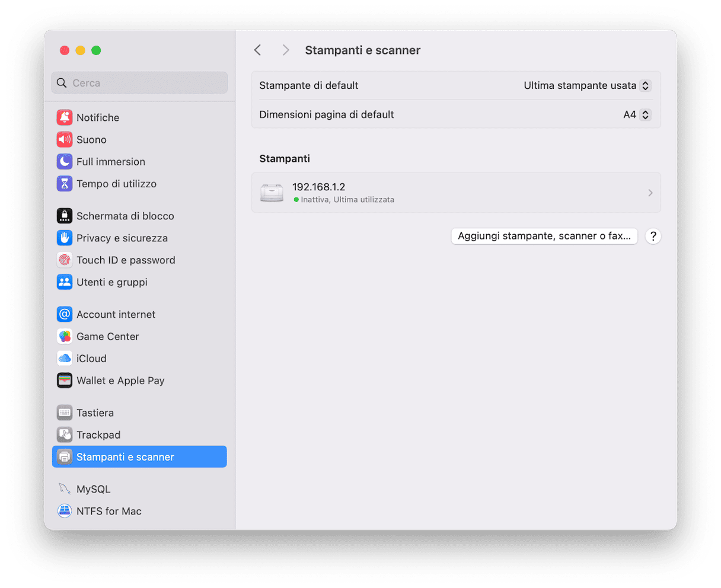The image size is (721, 588).
Task: Select the iCloud cloud icon
Action: (64, 359)
